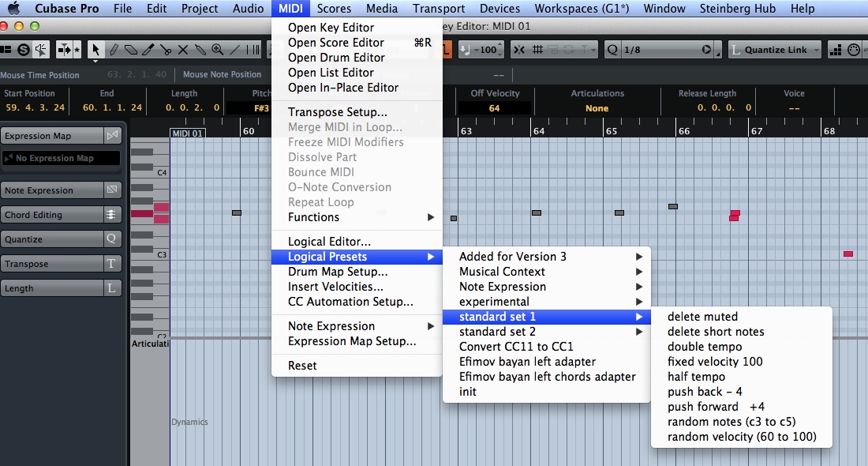
Task: Toggle the suspend auto-scroll asterisk button
Action: [x=77, y=50]
